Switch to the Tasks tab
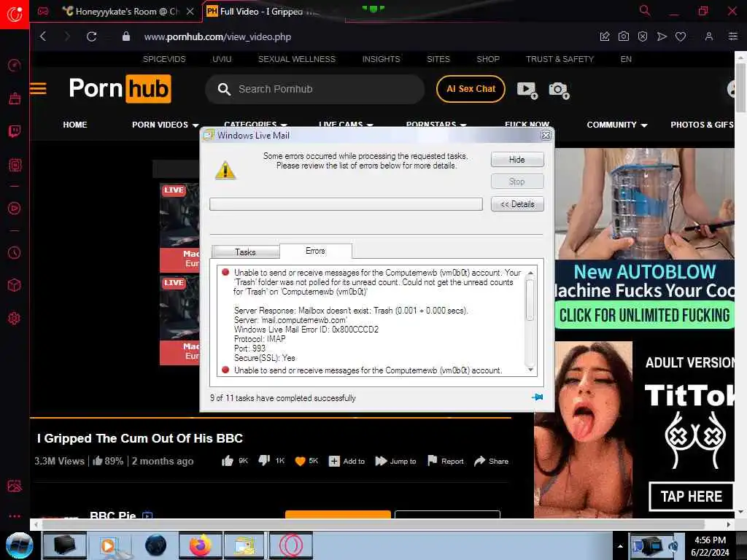747x560 pixels. pos(245,252)
